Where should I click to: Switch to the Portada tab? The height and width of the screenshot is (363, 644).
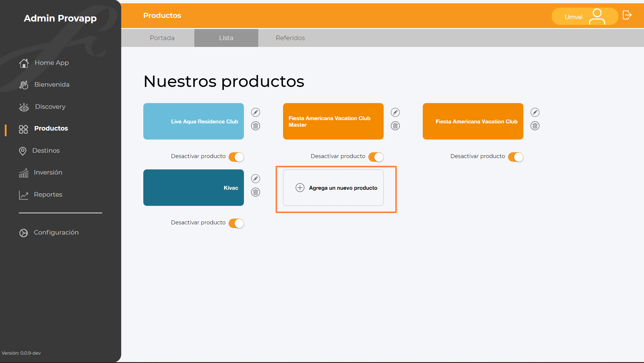162,38
